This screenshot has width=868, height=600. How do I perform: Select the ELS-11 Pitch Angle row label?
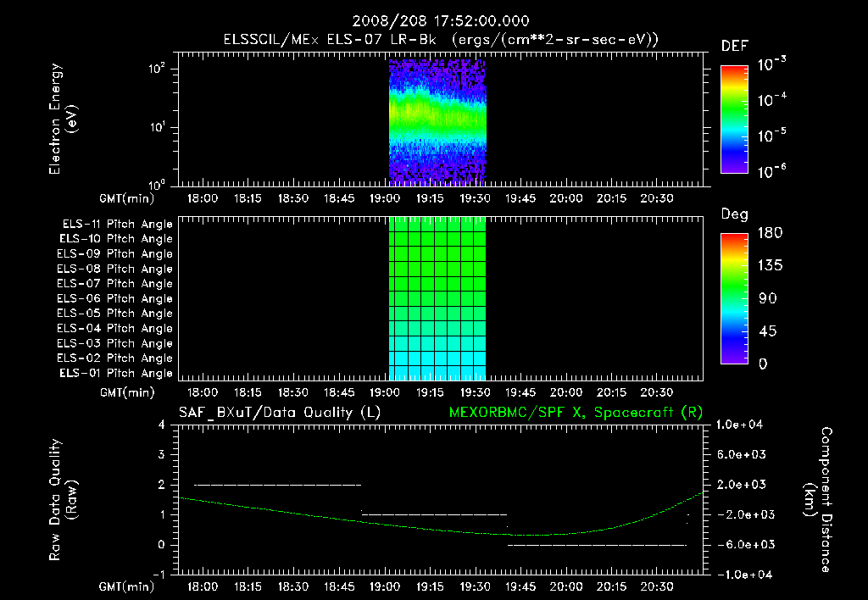[x=117, y=225]
